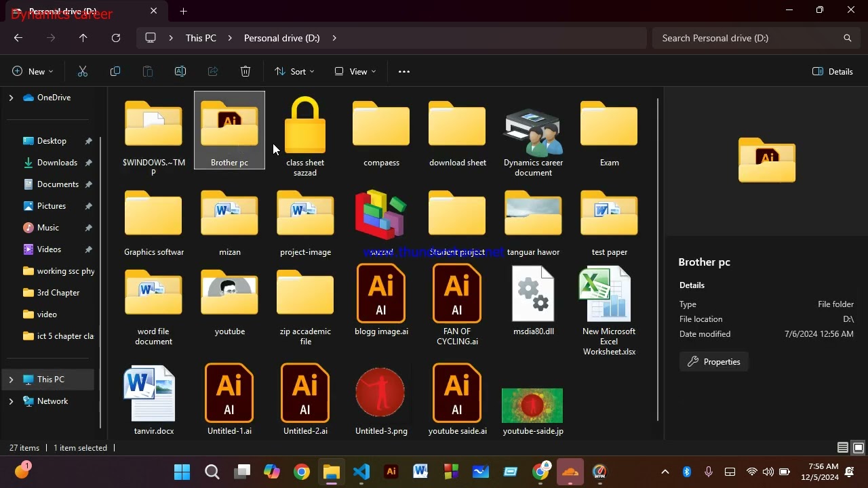Select 'New Microsoft Excel Worksheet.xlsx' file
Image resolution: width=868 pixels, height=488 pixels.
(609, 310)
